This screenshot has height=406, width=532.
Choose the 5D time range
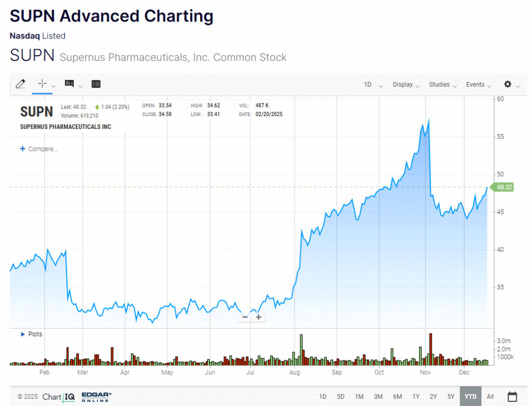[x=340, y=397]
